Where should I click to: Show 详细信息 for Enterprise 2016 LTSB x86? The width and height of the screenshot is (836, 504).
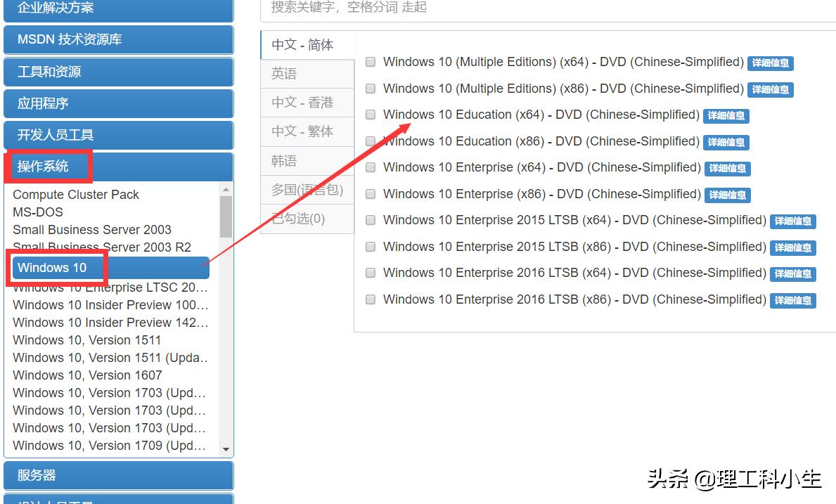pyautogui.click(x=793, y=300)
